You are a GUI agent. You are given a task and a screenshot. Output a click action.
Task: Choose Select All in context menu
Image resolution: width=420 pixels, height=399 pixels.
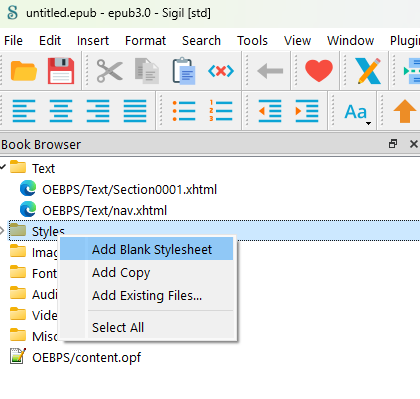pyautogui.click(x=147, y=327)
